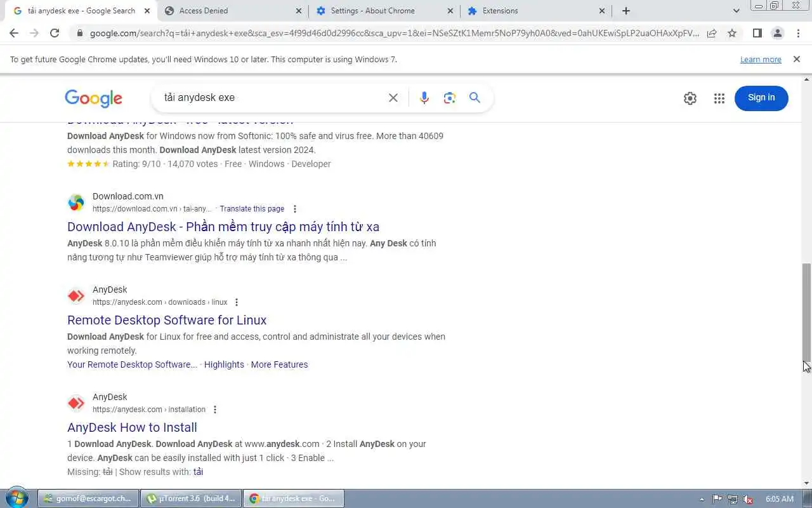812x508 pixels.
Task: Click the muted volume tray icon
Action: point(748,499)
